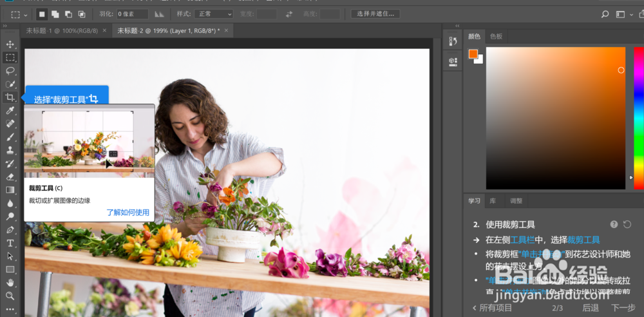Image resolution: width=644 pixels, height=317 pixels.
Task: Open the 调整 panel tab
Action: [516, 201]
